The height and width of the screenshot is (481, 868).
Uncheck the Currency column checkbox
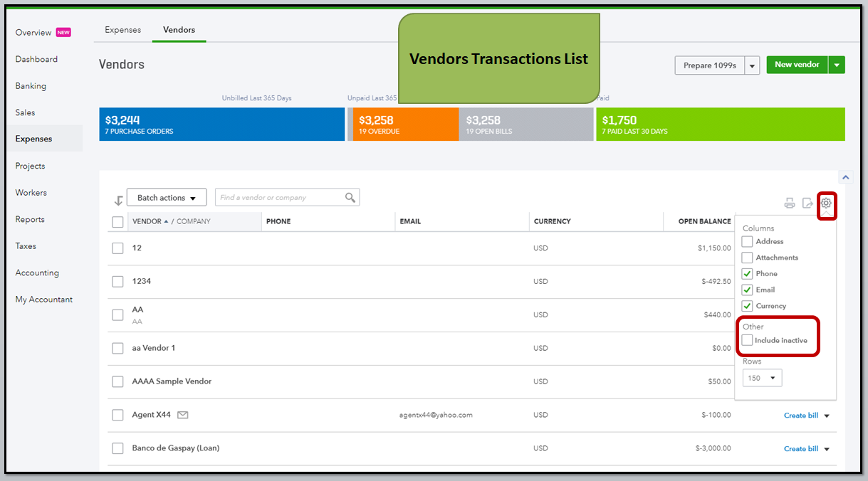click(747, 306)
